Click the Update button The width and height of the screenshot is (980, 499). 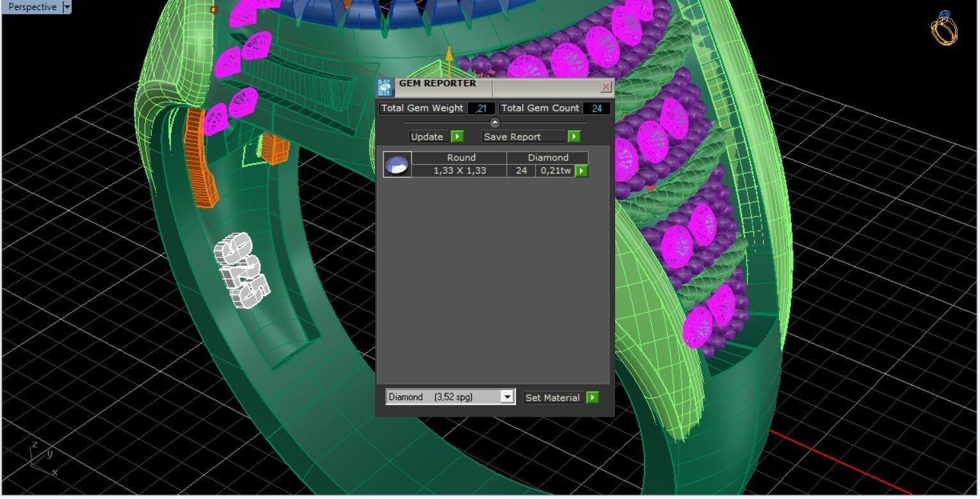[428, 136]
